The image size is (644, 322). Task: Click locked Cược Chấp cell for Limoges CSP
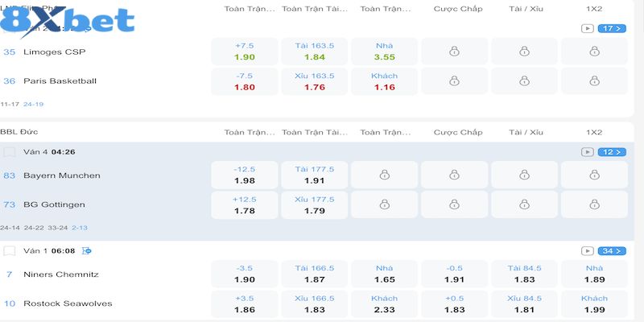click(x=454, y=52)
